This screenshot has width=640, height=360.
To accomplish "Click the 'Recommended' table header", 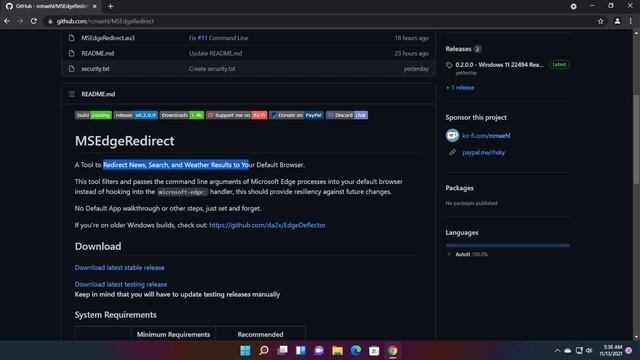I will click(x=260, y=334).
